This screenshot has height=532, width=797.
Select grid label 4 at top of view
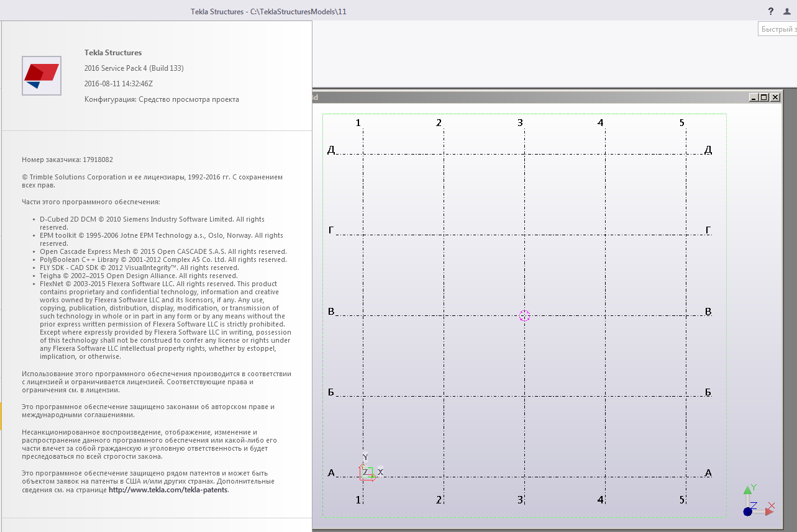click(x=601, y=123)
